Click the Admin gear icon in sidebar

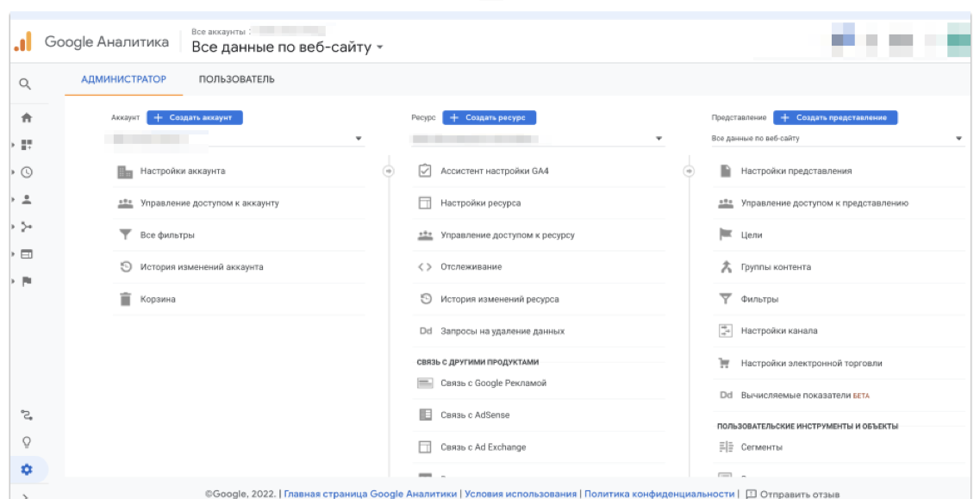[x=27, y=469]
